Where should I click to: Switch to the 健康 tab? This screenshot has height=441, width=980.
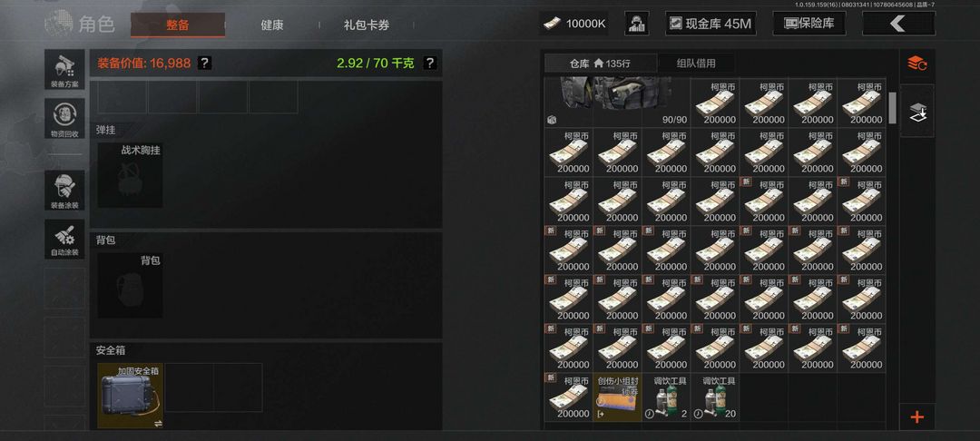pyautogui.click(x=272, y=25)
